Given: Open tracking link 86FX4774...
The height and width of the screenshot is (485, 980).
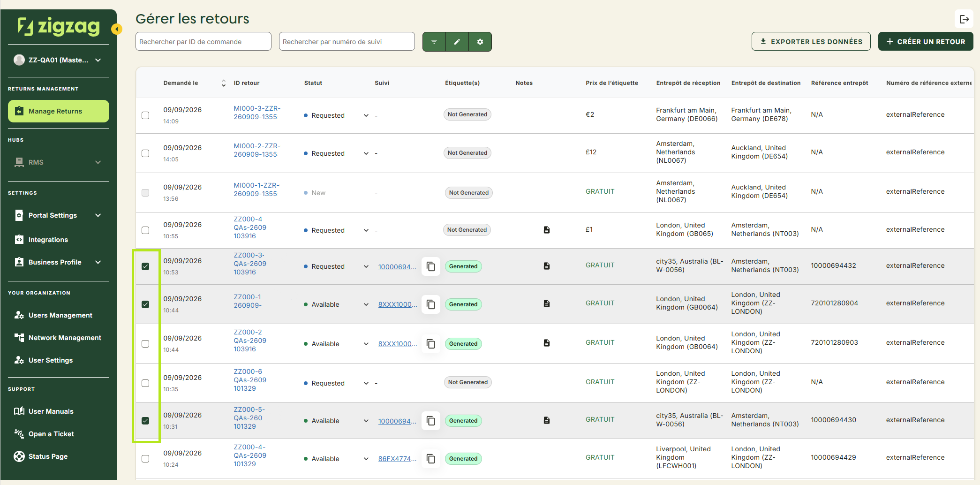Looking at the screenshot, I should tap(397, 459).
